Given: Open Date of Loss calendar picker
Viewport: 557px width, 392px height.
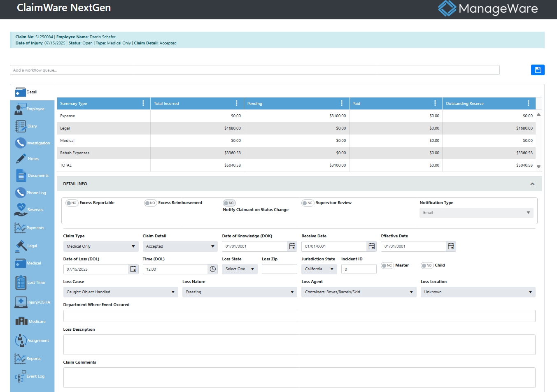Looking at the screenshot, I should tap(133, 269).
